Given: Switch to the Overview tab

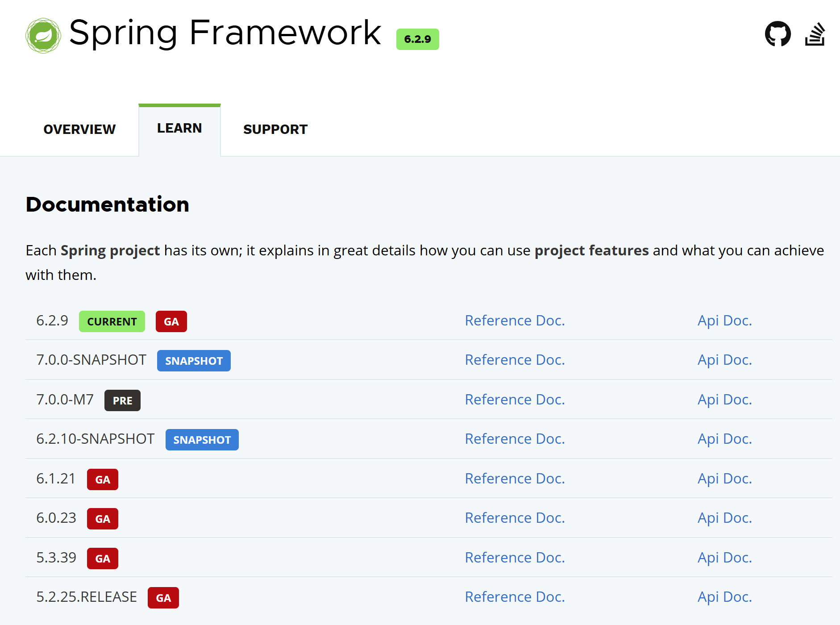Looking at the screenshot, I should pos(79,129).
